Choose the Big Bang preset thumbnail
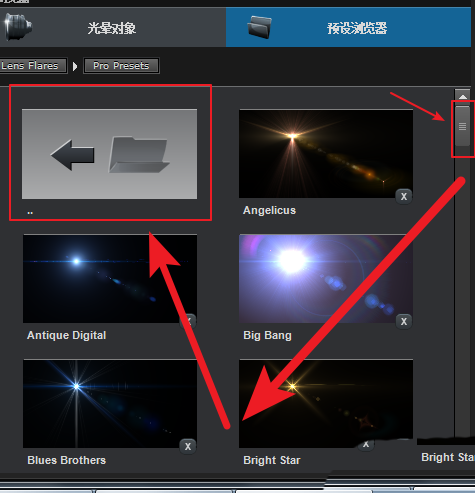 (x=326, y=279)
